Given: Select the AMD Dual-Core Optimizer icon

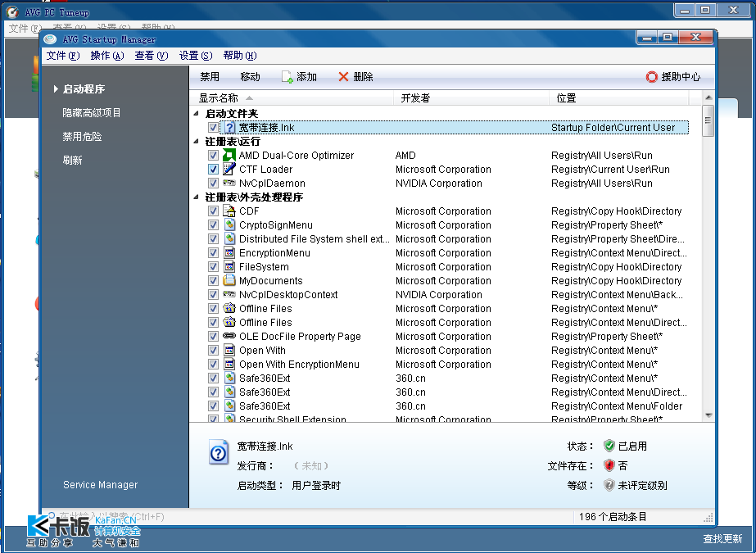Looking at the screenshot, I should point(229,156).
